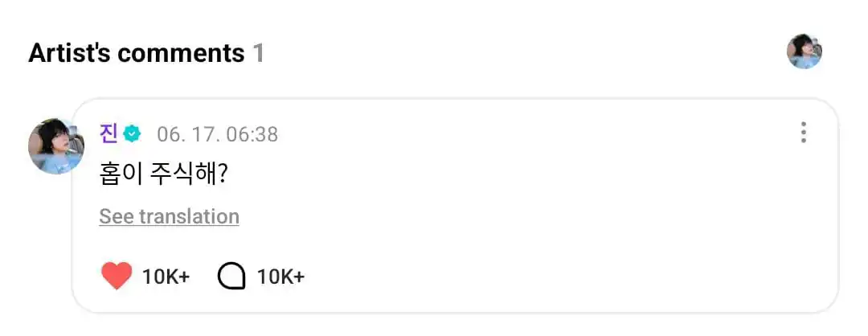Like the comment with the red heart icon
The image size is (868, 336).
(x=117, y=276)
